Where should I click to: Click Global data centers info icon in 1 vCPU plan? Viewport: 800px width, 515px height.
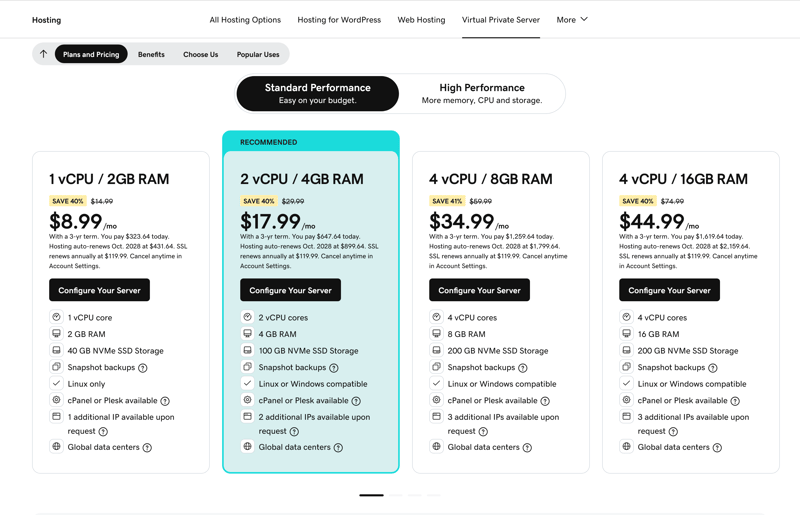point(147,448)
